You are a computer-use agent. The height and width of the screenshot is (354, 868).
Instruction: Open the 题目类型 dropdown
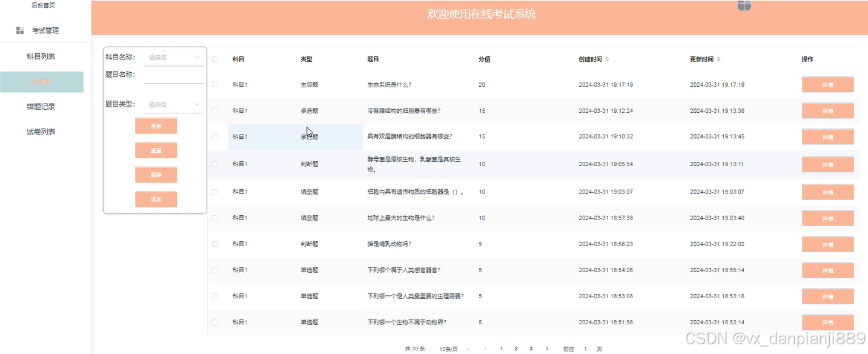pyautogui.click(x=174, y=104)
